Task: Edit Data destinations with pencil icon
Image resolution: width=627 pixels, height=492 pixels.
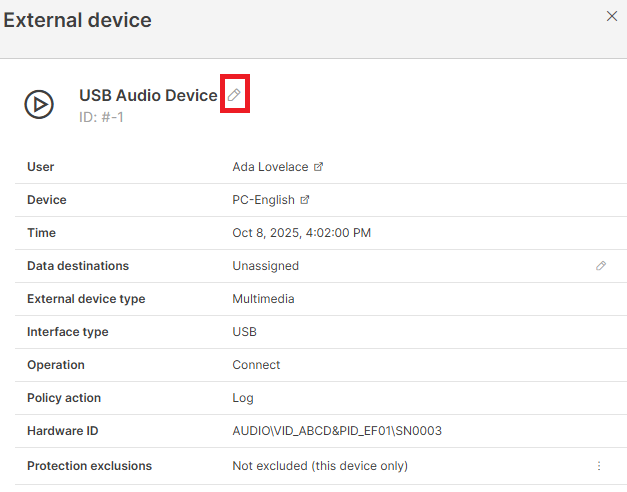Action: pos(601,266)
